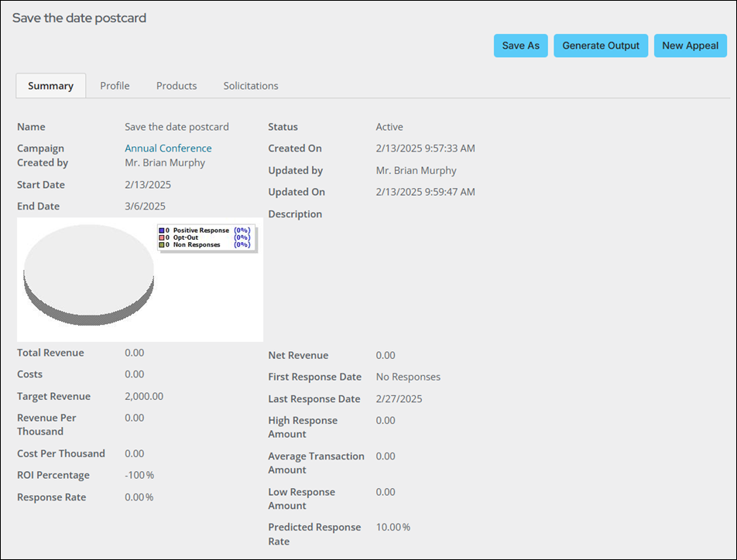
Task: Switch to the Profile tab
Action: 115,86
